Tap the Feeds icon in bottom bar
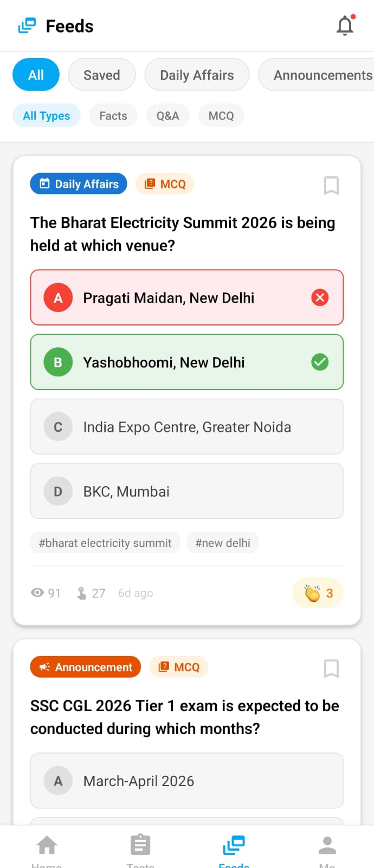 (234, 846)
